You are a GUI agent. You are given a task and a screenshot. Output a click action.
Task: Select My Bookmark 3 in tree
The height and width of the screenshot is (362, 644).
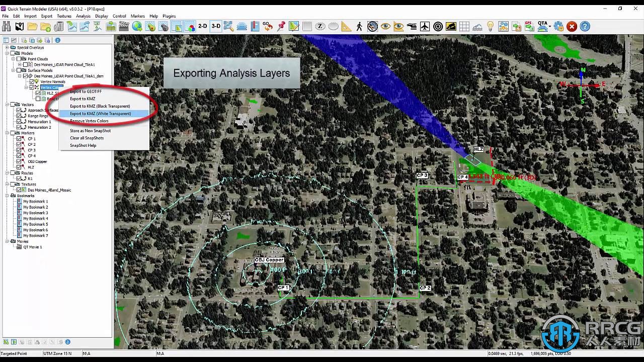pyautogui.click(x=35, y=213)
